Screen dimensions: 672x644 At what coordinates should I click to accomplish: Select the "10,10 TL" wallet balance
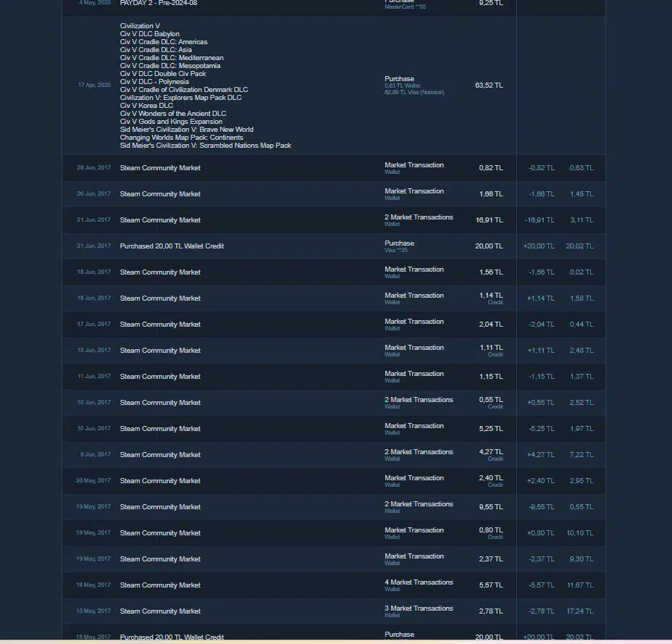tap(580, 533)
